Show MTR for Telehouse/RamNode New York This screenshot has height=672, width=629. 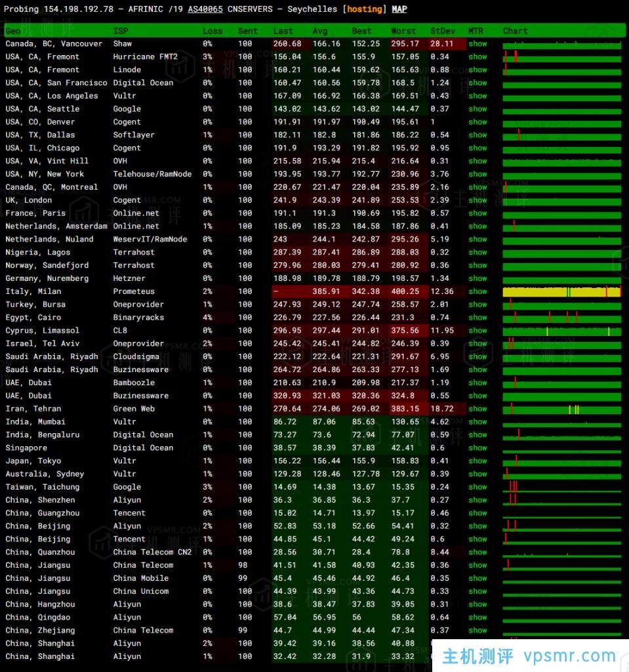[x=477, y=174]
